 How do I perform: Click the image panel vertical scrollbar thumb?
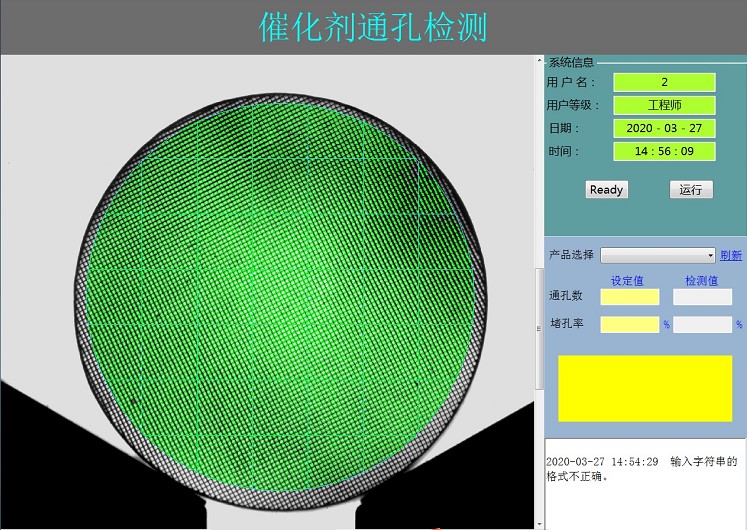click(x=540, y=330)
